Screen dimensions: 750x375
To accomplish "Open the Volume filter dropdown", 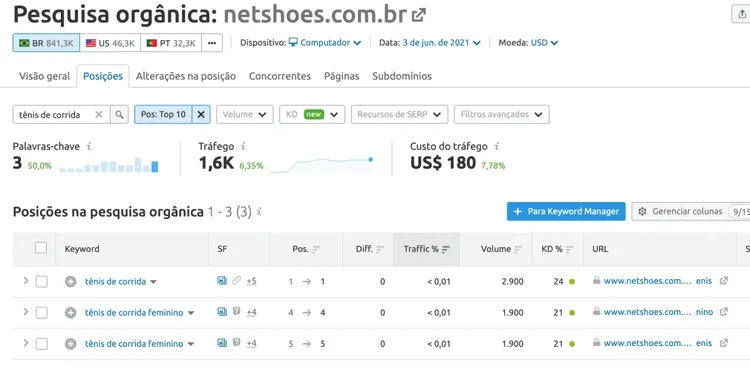I will (x=244, y=115).
